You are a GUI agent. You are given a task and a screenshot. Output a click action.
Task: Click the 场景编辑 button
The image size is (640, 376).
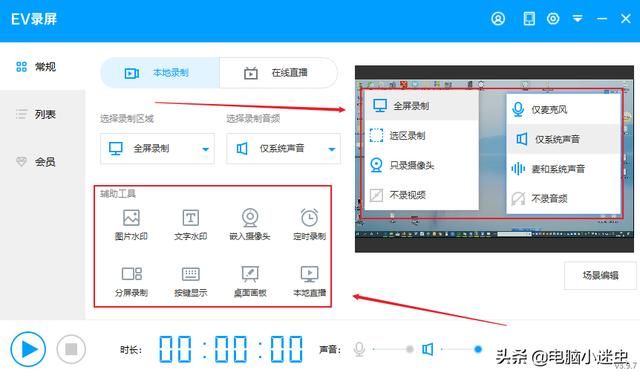coord(600,276)
